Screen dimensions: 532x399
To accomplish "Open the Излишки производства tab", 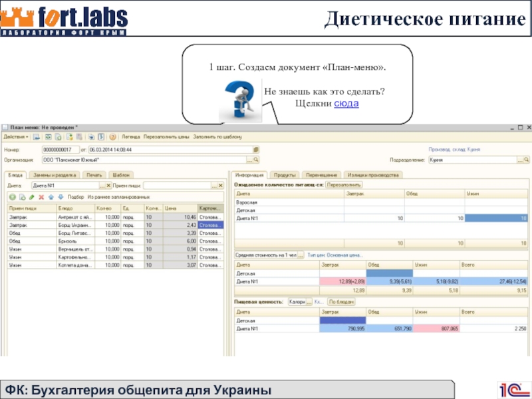I will coord(373,175).
